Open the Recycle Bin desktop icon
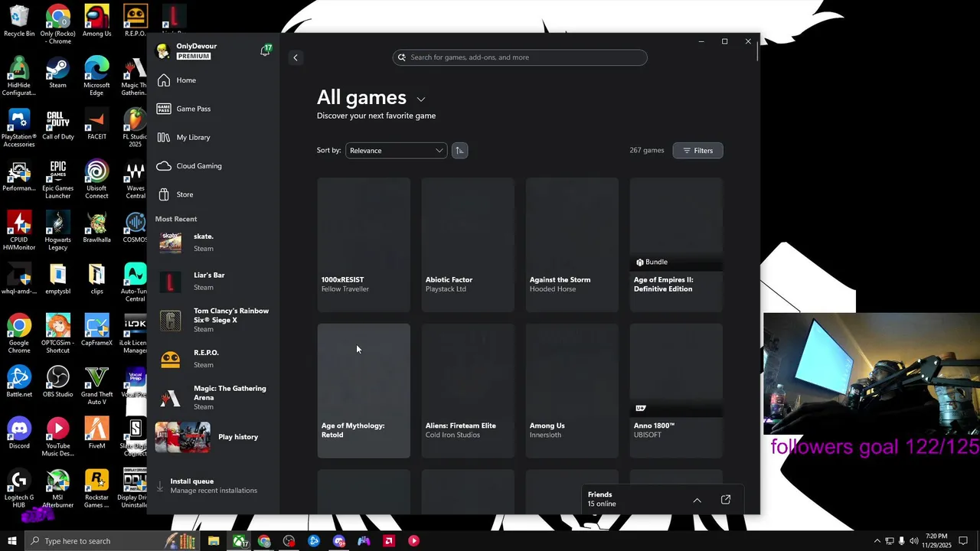 pos(19,21)
